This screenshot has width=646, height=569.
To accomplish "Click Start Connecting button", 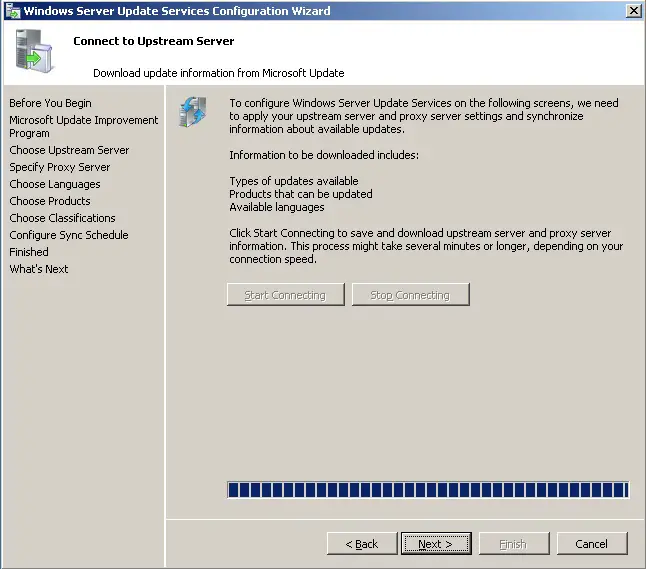I will tap(286, 295).
